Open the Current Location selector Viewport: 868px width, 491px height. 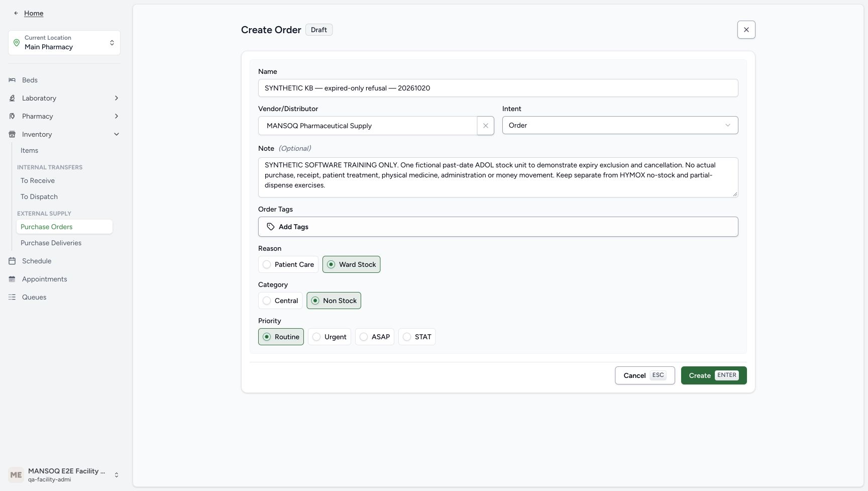coord(64,43)
